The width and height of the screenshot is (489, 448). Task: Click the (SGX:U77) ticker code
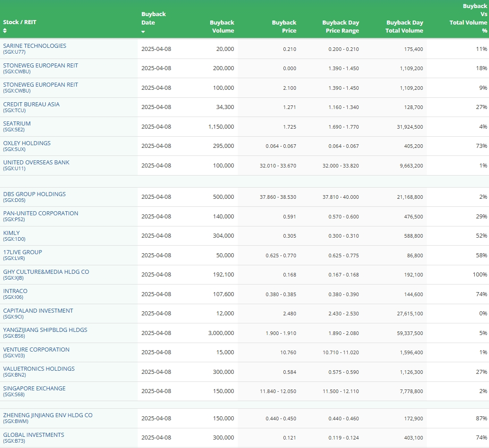pos(14,52)
